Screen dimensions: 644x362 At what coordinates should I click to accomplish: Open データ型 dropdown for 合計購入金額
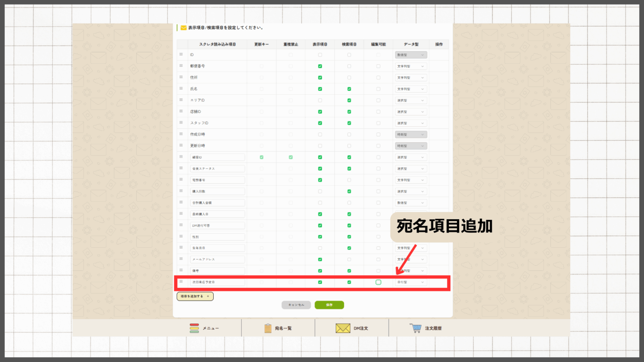coord(411,203)
